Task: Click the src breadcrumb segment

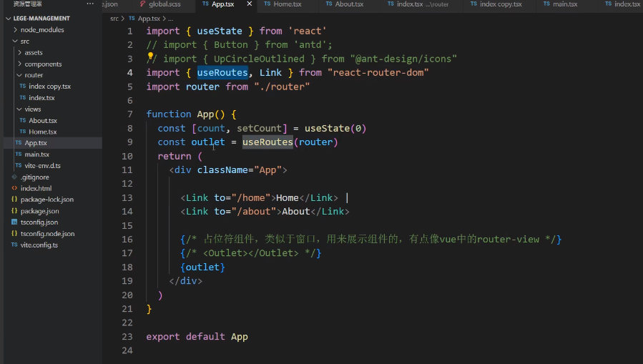Action: (114, 19)
